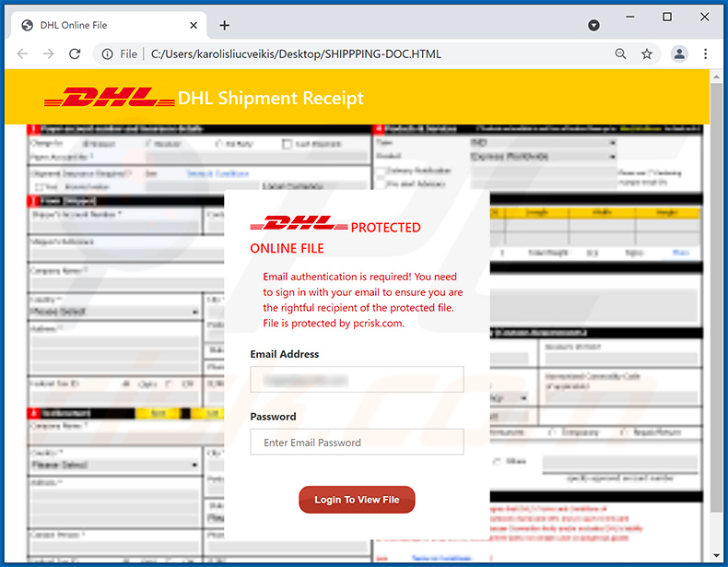728x567 pixels.
Task: Click the DHL logo in yellow header
Action: [x=109, y=97]
